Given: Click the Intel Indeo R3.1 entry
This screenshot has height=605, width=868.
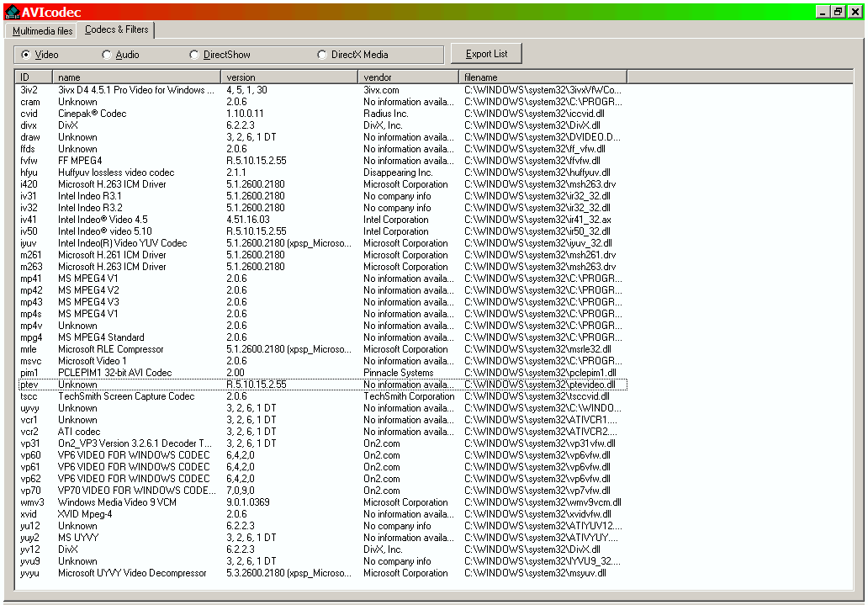Looking at the screenshot, I should pyautogui.click(x=90, y=196).
